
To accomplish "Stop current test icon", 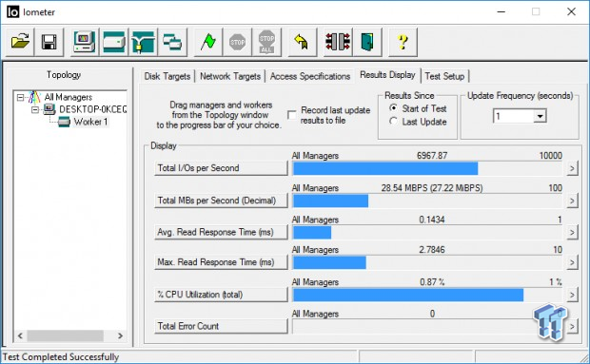I will [238, 42].
